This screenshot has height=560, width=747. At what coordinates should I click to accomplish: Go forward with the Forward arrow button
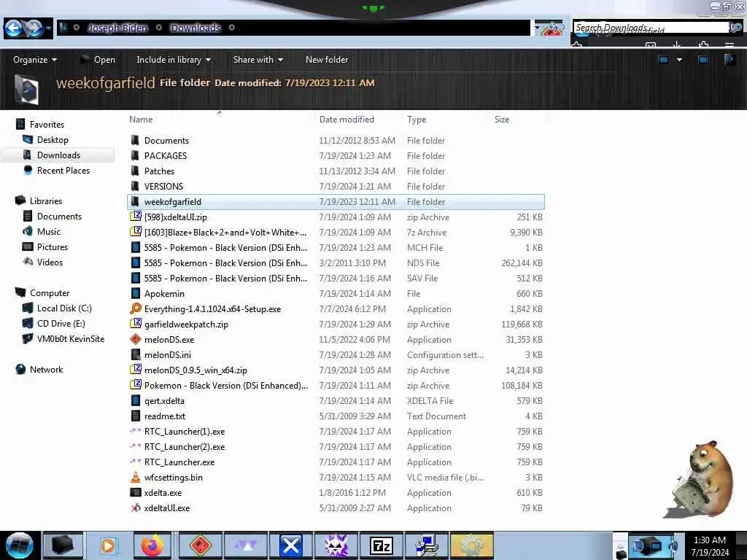click(34, 28)
